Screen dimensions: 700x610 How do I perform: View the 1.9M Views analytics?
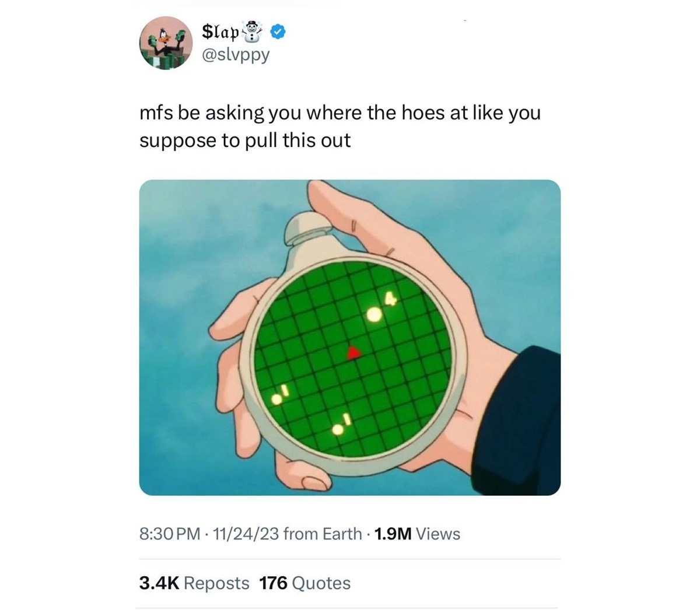(x=417, y=534)
